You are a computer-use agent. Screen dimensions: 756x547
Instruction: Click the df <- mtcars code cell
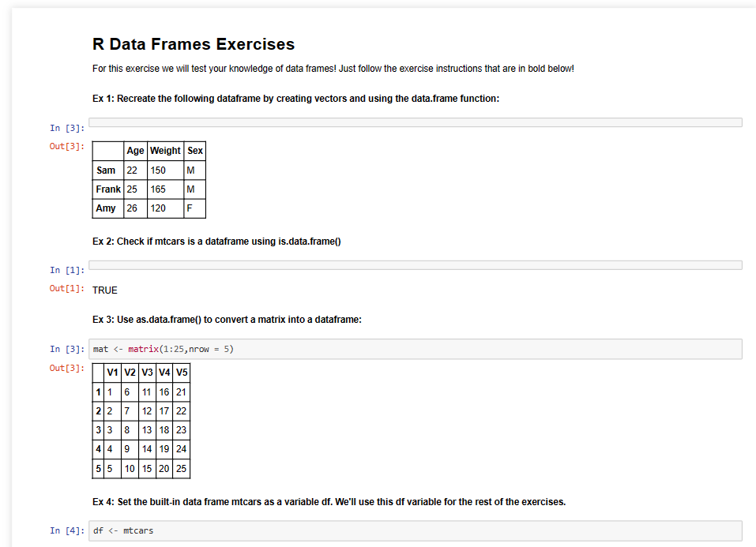415,530
